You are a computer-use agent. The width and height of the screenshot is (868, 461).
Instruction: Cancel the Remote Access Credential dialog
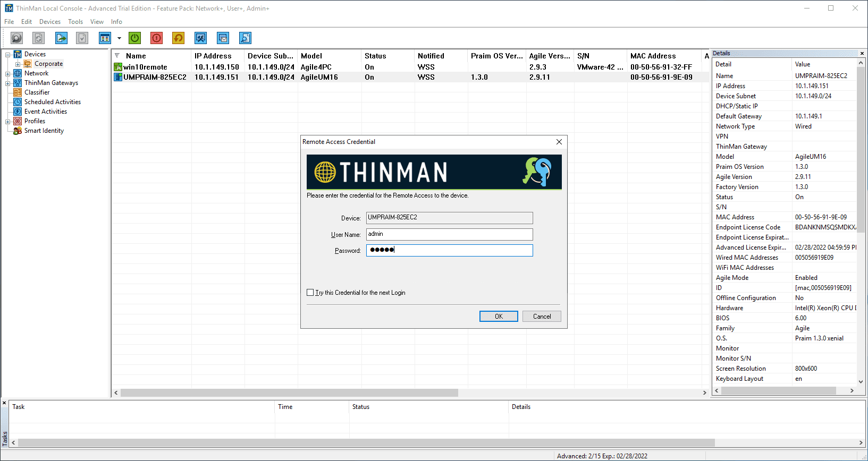[x=542, y=317]
